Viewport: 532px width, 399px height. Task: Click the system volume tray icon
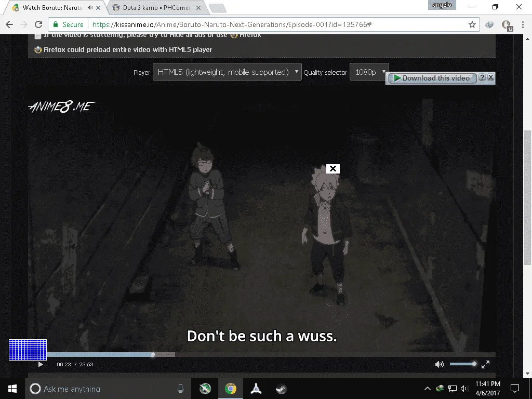[464, 389]
